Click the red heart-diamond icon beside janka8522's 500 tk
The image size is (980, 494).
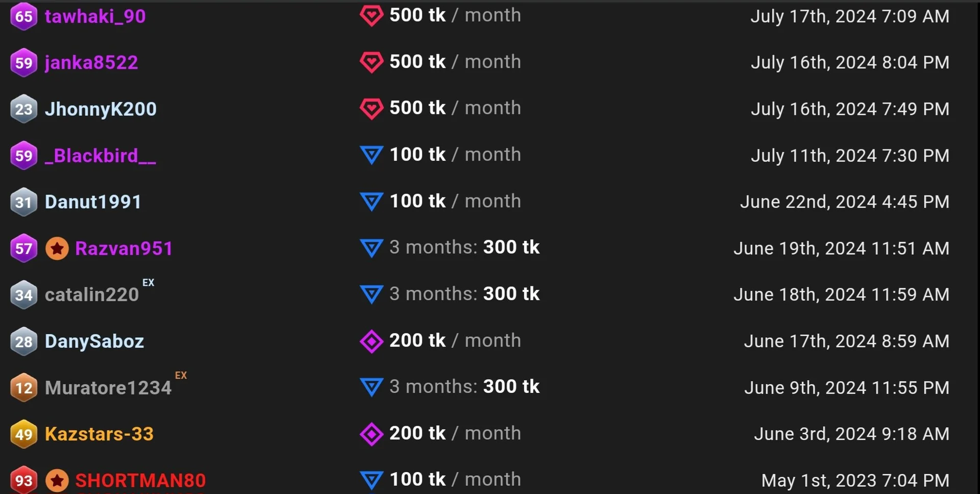371,62
